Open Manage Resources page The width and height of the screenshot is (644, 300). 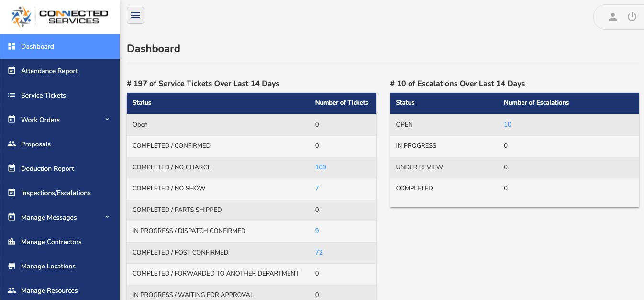click(x=60, y=290)
